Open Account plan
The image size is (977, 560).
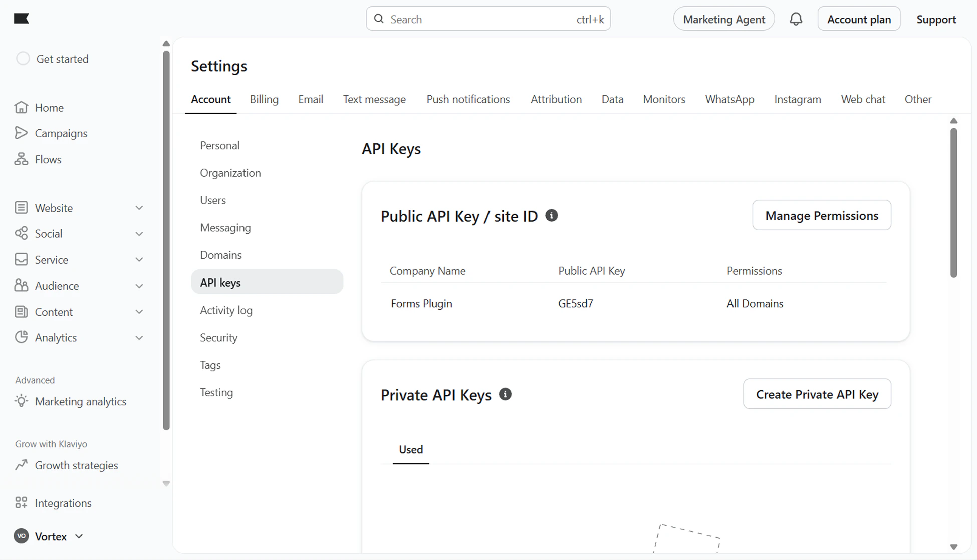pyautogui.click(x=859, y=19)
